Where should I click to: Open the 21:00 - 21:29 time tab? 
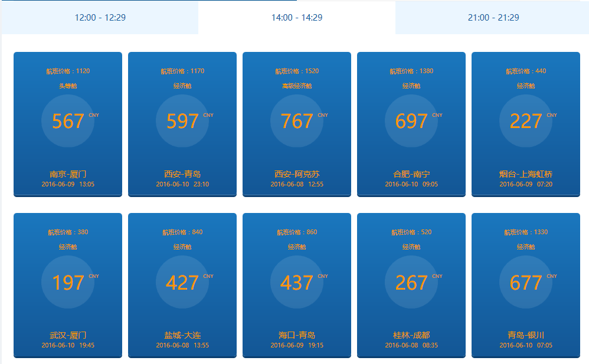click(493, 18)
